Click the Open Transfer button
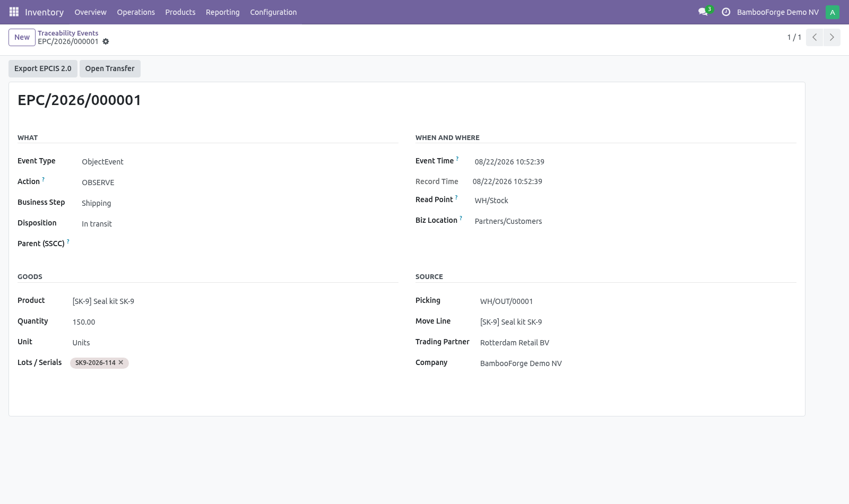Viewport: 849px width, 504px height. 110,68
